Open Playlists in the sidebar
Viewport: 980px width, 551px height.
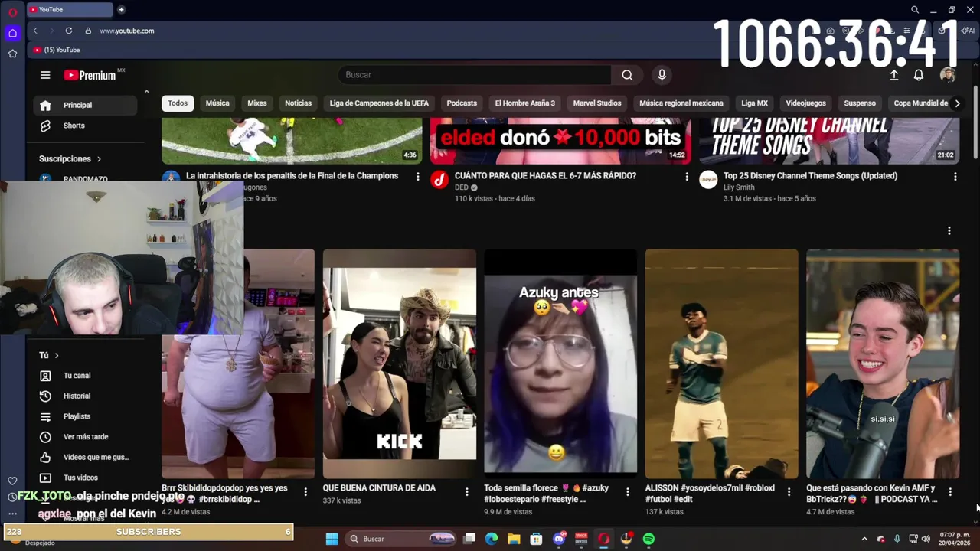click(77, 416)
